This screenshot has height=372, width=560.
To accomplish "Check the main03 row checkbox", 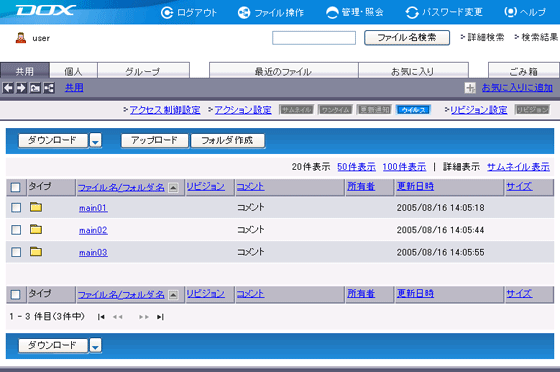I will (x=16, y=252).
